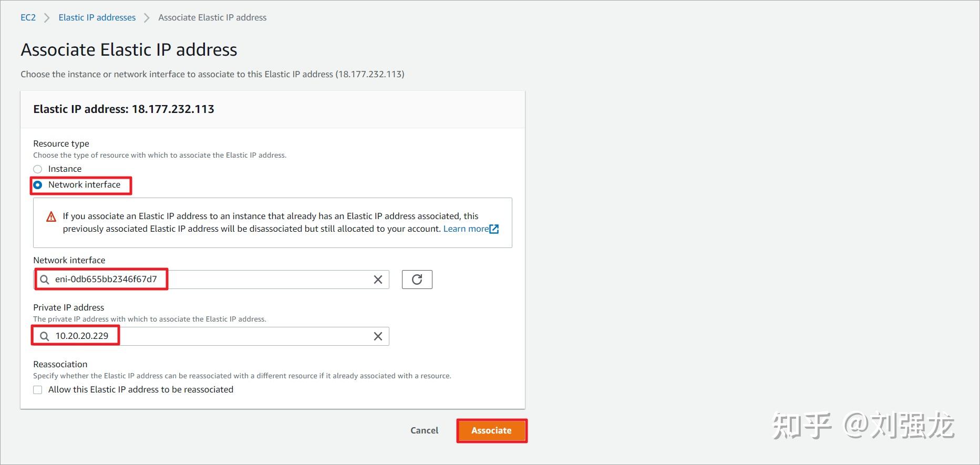This screenshot has width=980, height=465.
Task: Navigate to Elastic IP addresses breadcrumb
Action: click(x=97, y=18)
